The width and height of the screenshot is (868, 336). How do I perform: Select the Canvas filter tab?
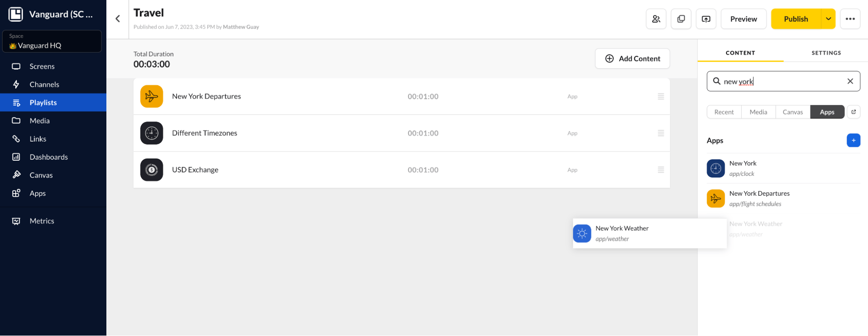[x=792, y=112]
